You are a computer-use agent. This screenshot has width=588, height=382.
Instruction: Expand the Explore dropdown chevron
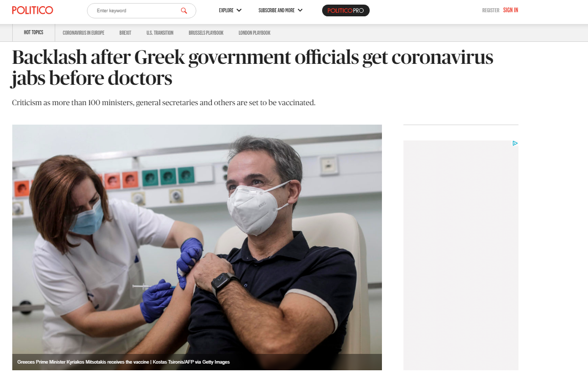[x=239, y=11]
